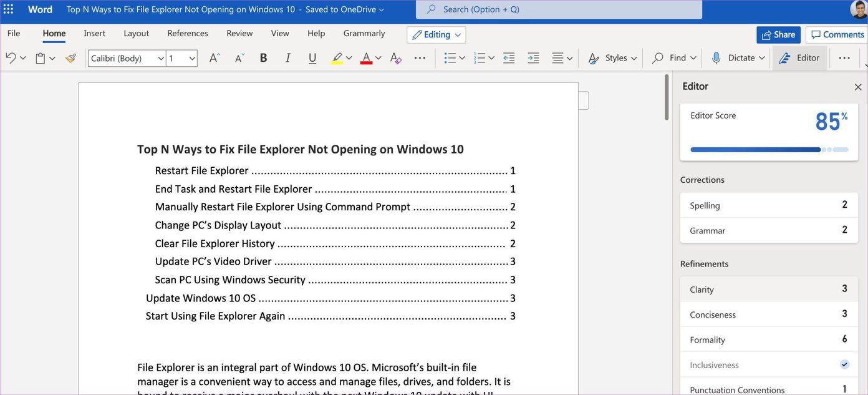This screenshot has width=868, height=395.
Task: Toggle bold formatting on selected text
Action: coord(263,57)
